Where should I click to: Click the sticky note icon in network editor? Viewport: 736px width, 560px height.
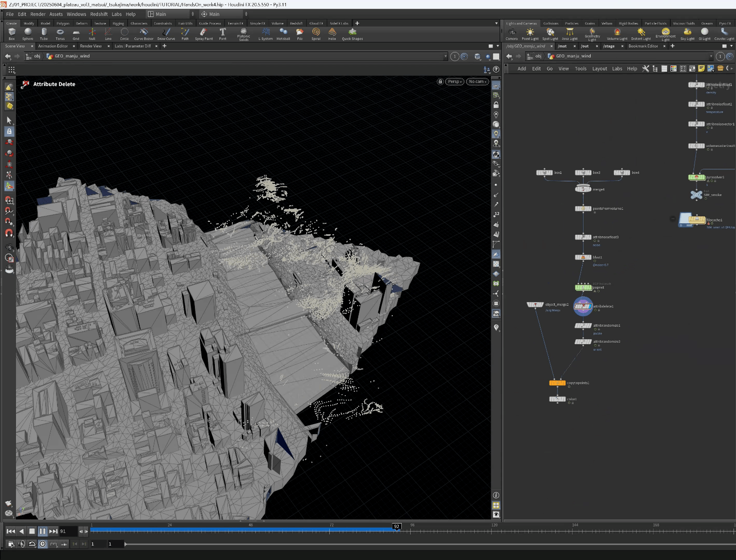[701, 68]
